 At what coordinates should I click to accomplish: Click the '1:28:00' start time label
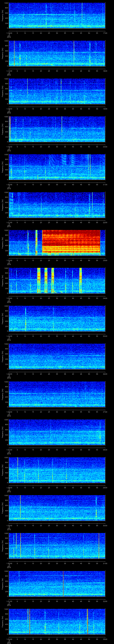9,487
